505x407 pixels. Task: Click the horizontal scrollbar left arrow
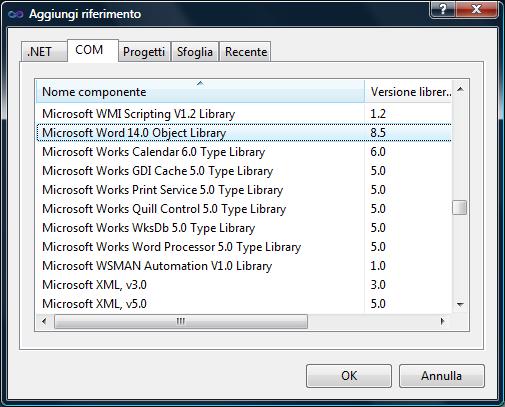pyautogui.click(x=44, y=321)
